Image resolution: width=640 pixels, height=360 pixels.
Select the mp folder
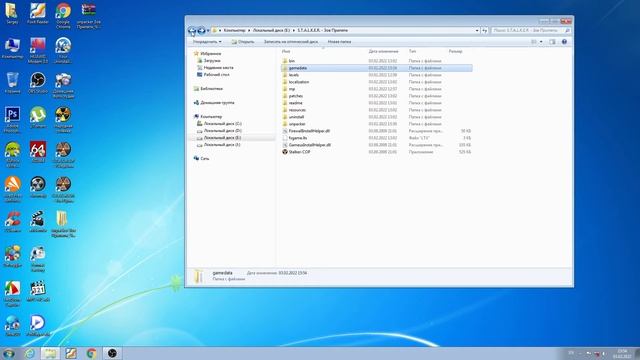click(291, 89)
